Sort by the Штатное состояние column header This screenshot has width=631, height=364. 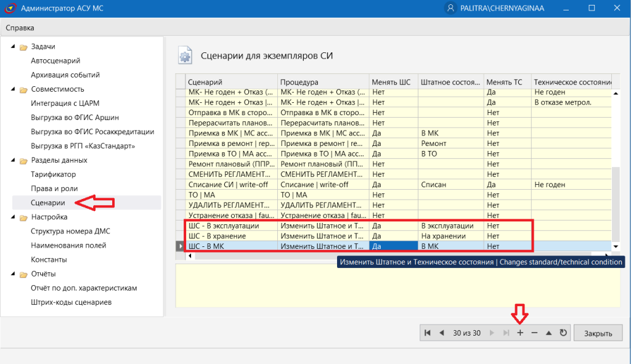pos(451,82)
